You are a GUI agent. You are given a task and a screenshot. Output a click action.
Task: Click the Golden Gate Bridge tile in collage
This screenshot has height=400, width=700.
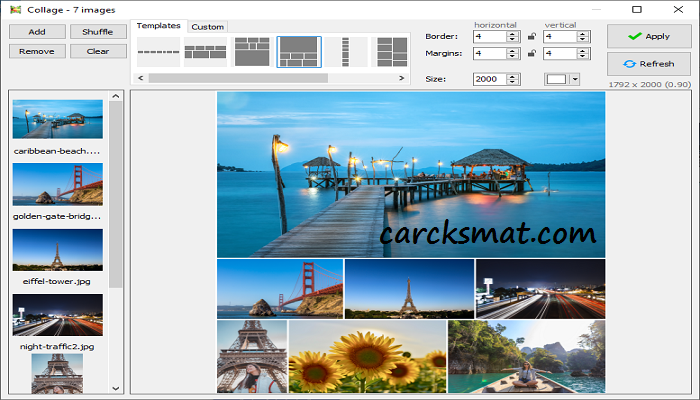point(280,289)
